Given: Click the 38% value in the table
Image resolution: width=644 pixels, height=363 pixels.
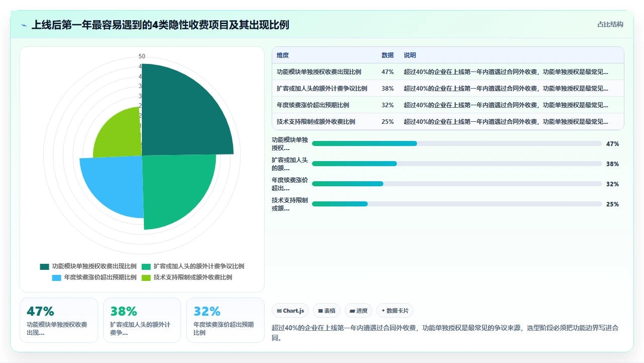Looking at the screenshot, I should [387, 89].
